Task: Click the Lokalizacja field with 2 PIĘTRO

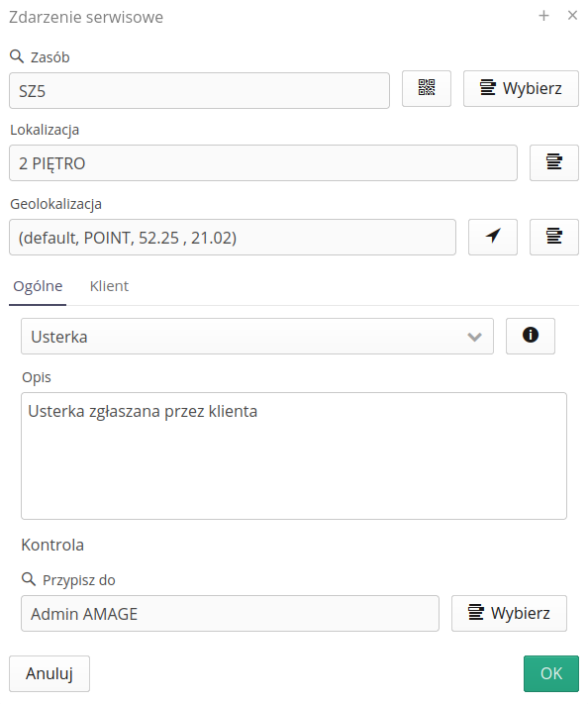Action: pos(263,163)
